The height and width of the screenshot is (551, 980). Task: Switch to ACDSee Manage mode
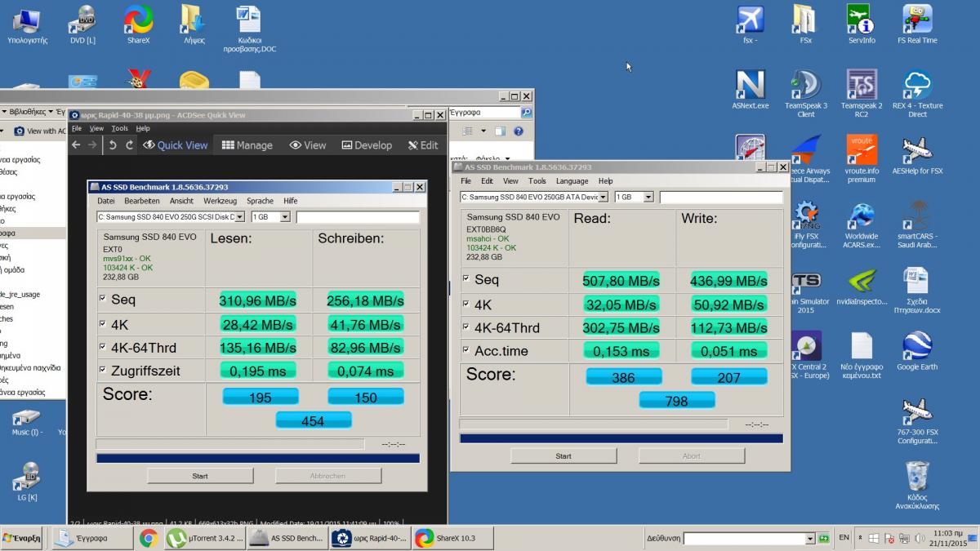pos(247,145)
